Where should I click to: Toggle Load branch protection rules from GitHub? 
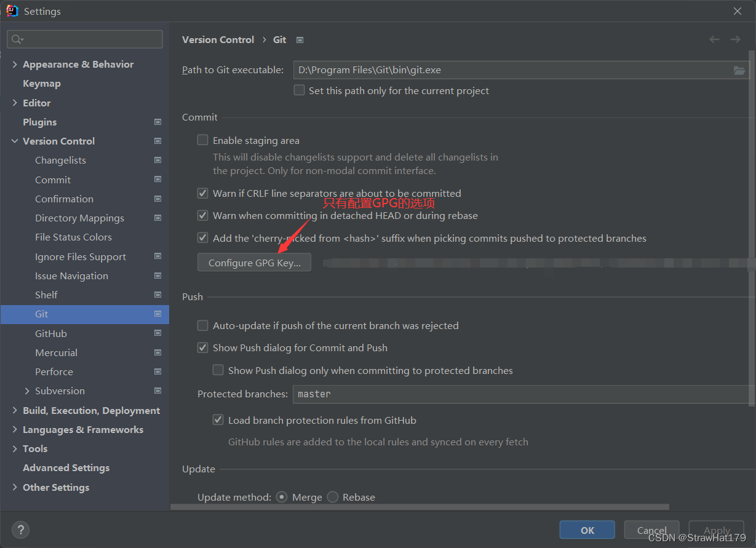[218, 420]
